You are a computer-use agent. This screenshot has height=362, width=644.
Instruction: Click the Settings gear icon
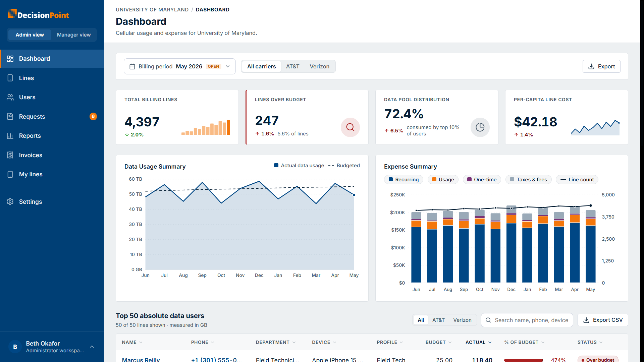click(10, 202)
